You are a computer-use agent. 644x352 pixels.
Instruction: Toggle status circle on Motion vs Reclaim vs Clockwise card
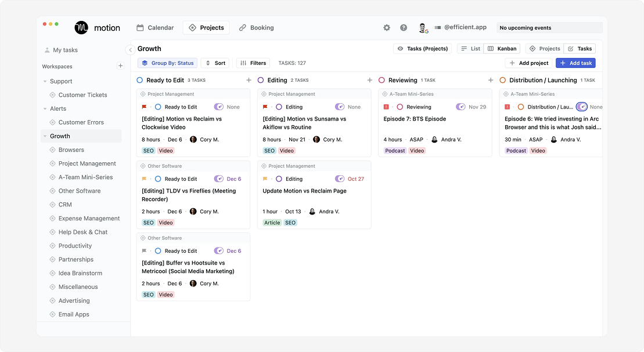(158, 107)
